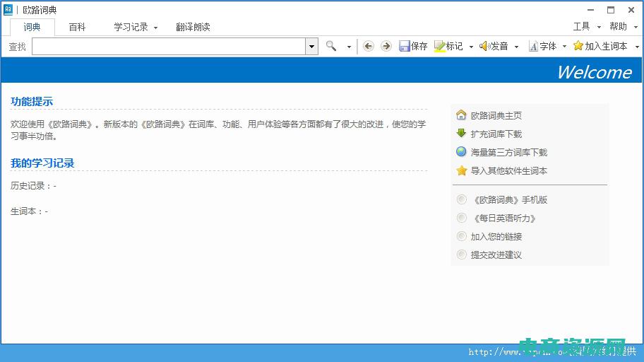The width and height of the screenshot is (644, 362).
Task: Open the 扩充词库下载 link
Action: point(496,134)
